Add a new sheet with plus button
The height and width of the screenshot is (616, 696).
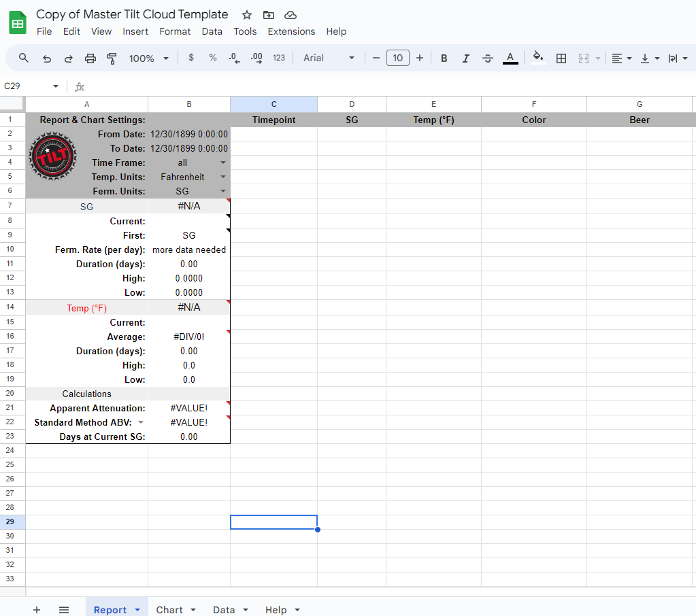[x=37, y=610]
